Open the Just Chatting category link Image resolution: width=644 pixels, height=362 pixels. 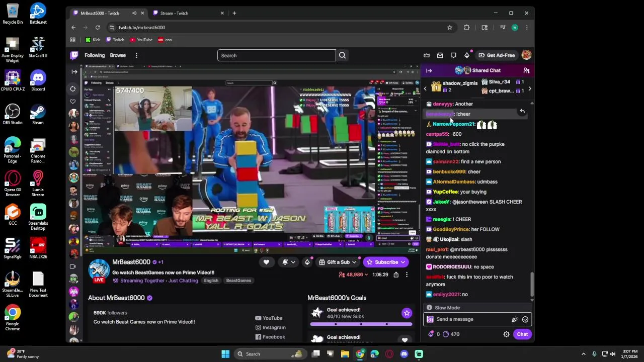coord(183,281)
